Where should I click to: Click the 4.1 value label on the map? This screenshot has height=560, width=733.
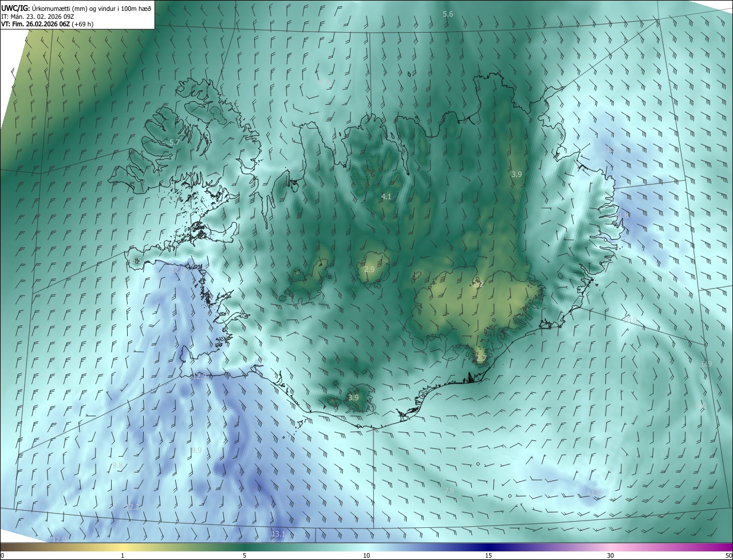click(387, 196)
